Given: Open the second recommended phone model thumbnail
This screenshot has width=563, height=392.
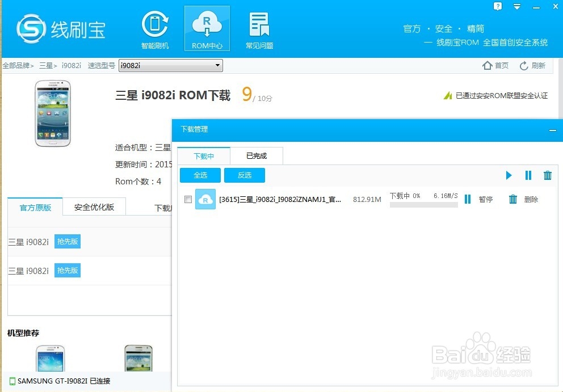Looking at the screenshot, I should pyautogui.click(x=138, y=358).
